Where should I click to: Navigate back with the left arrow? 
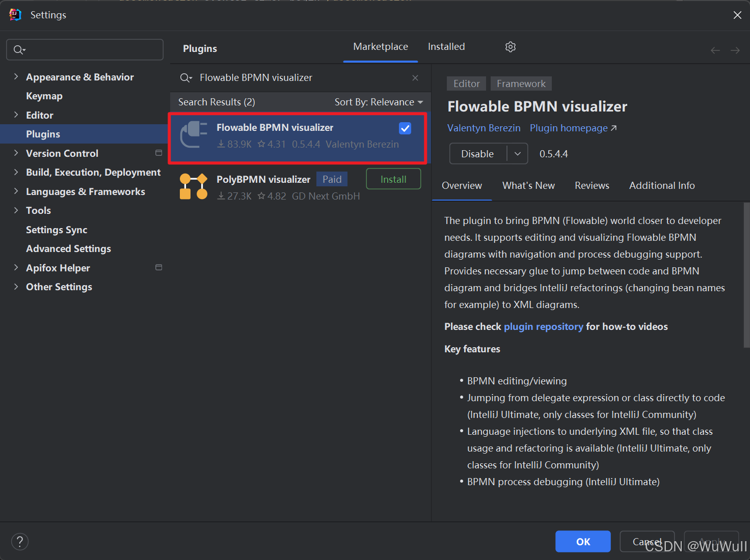coord(715,50)
